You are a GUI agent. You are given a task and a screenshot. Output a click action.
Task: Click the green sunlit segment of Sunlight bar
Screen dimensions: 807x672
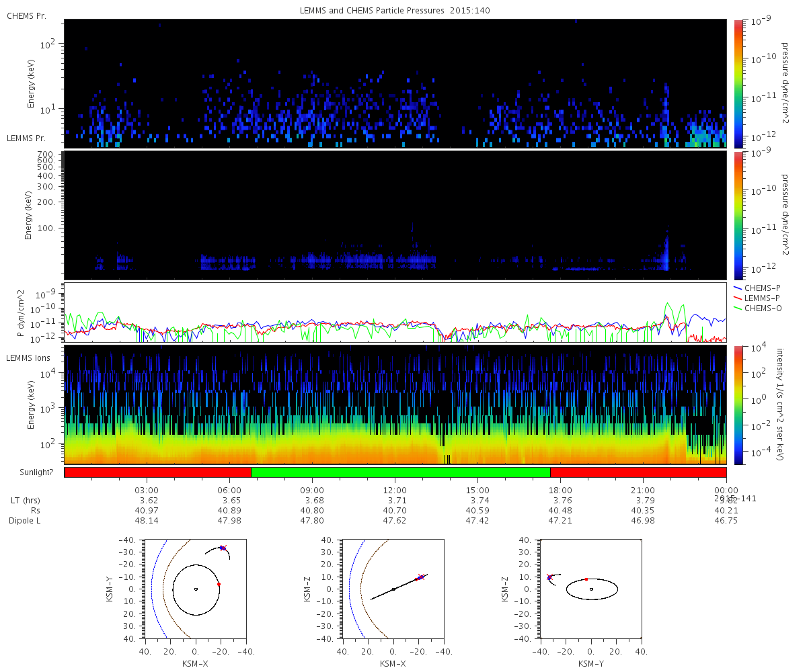(x=401, y=472)
